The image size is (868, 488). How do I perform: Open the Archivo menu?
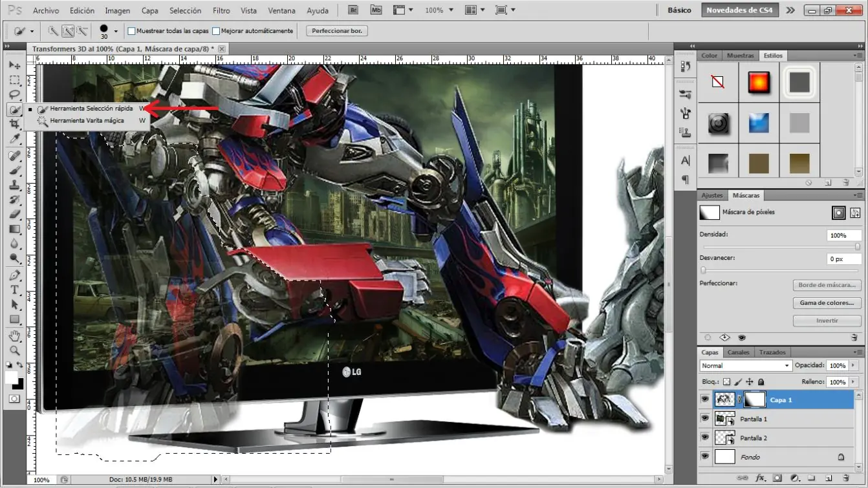coord(46,11)
